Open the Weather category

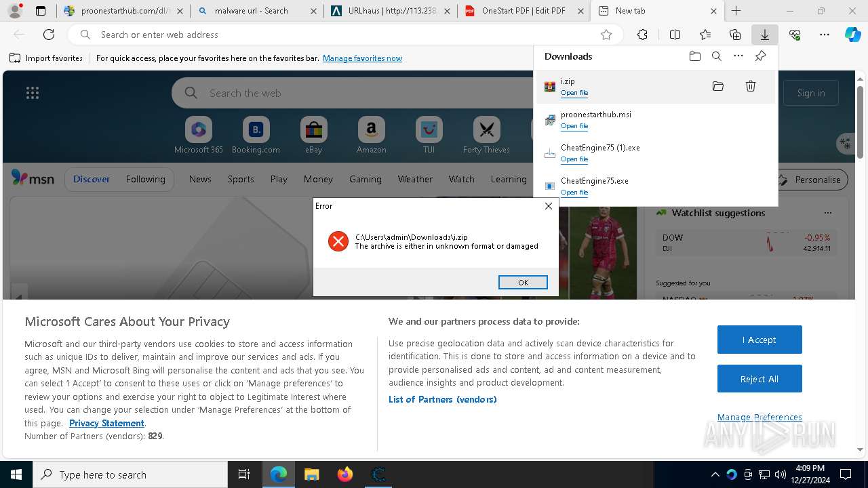click(415, 179)
